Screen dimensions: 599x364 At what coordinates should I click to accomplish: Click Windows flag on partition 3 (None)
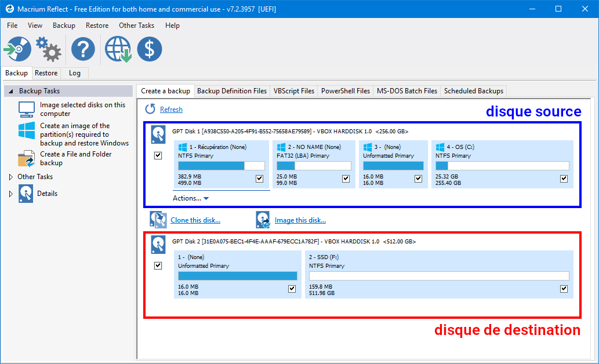tap(368, 147)
